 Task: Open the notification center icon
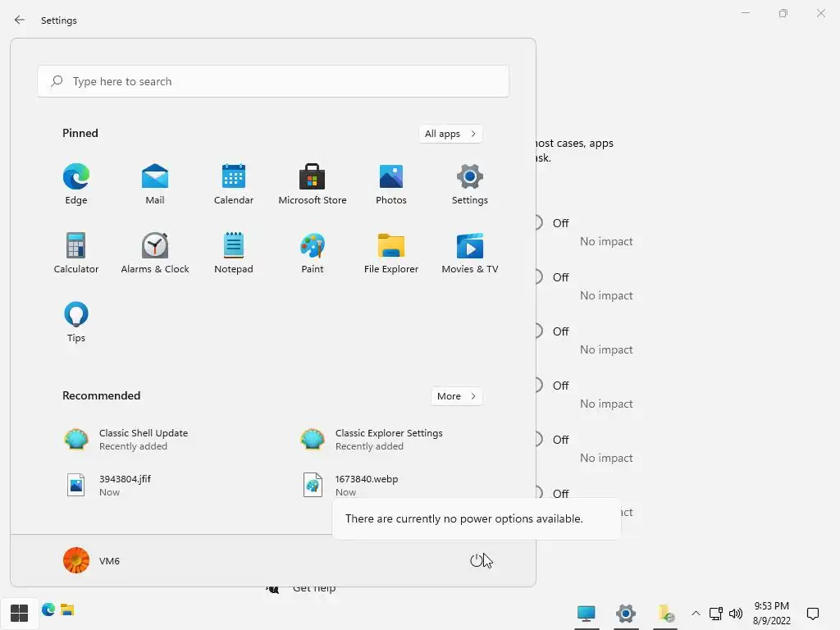pos(813,614)
